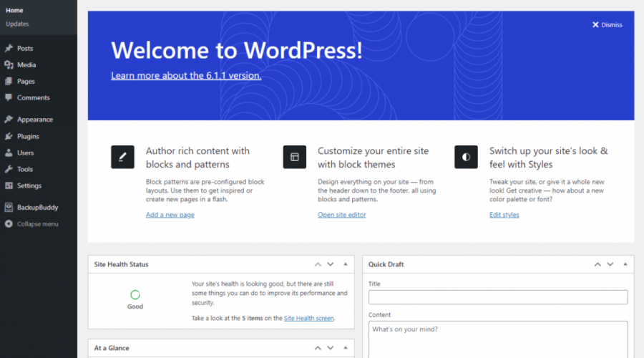The width and height of the screenshot is (644, 358).
Task: Click the Edit styles link
Action: tap(504, 215)
